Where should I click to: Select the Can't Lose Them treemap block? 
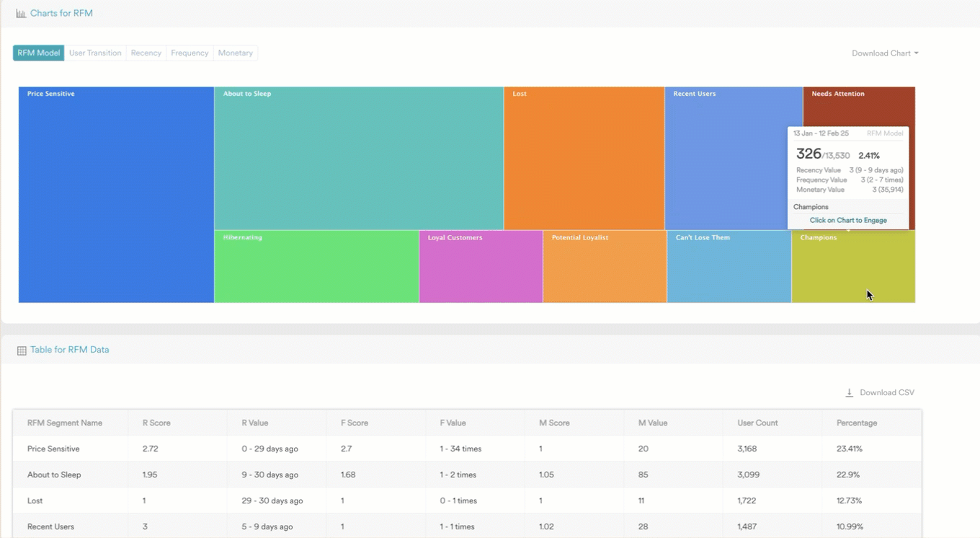[x=729, y=267]
